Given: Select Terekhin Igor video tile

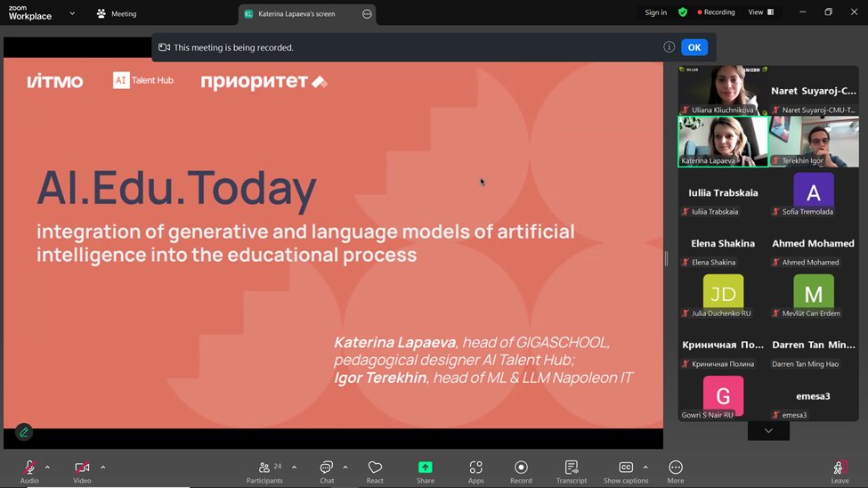Looking at the screenshot, I should [814, 142].
